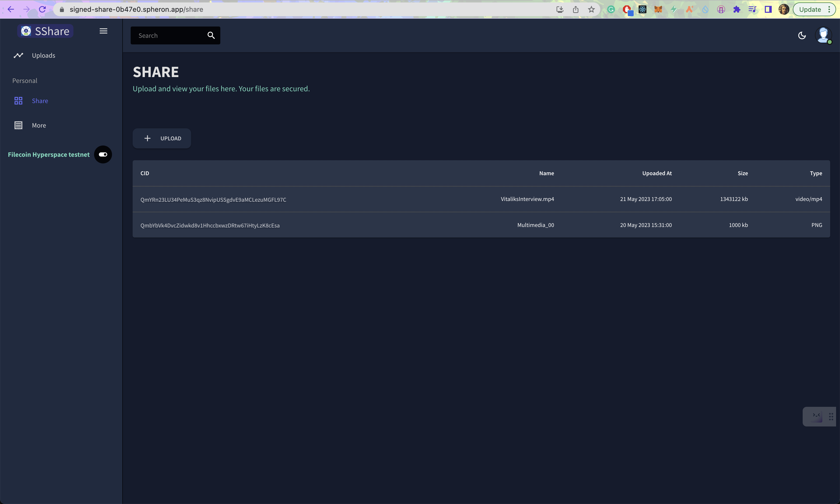Toggle the Filecoin Hyperspace testnet switch
840x504 pixels.
(103, 155)
